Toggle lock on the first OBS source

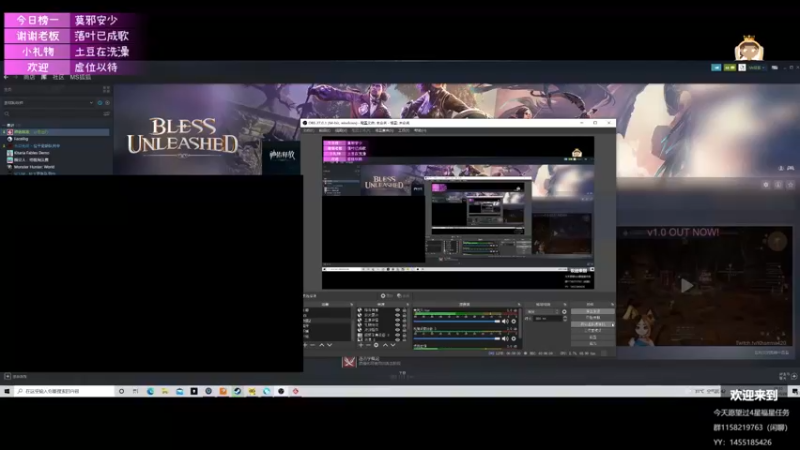405,310
